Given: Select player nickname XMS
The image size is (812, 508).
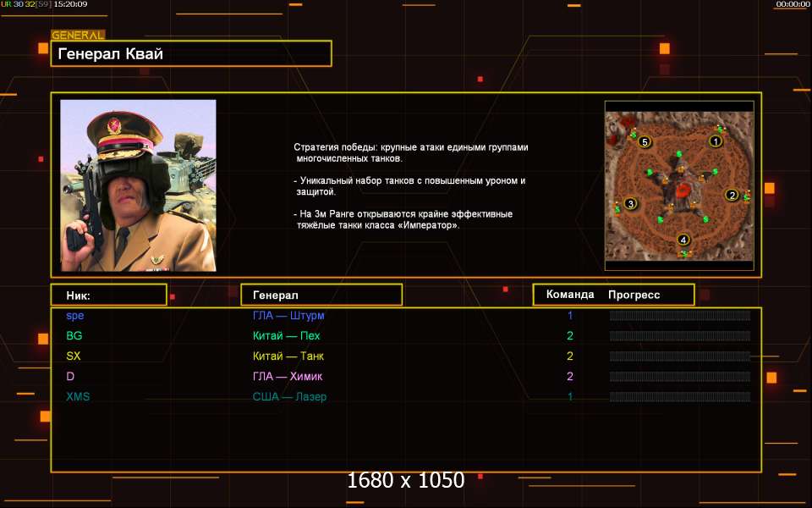Looking at the screenshot, I should (x=78, y=396).
